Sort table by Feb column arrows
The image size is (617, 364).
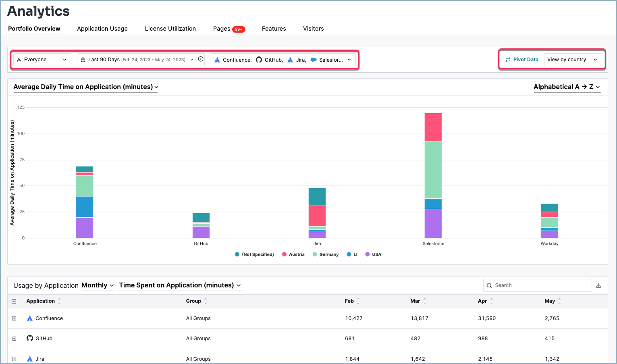click(x=358, y=301)
